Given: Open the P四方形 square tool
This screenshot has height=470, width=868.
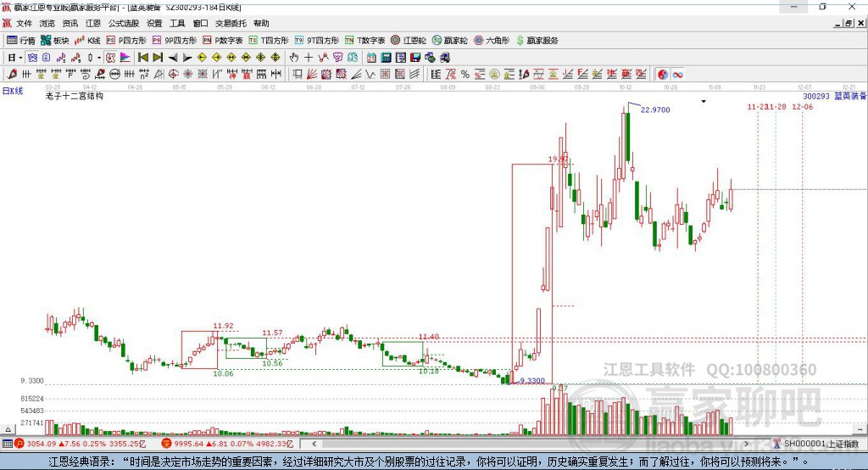Looking at the screenshot, I should click(126, 41).
